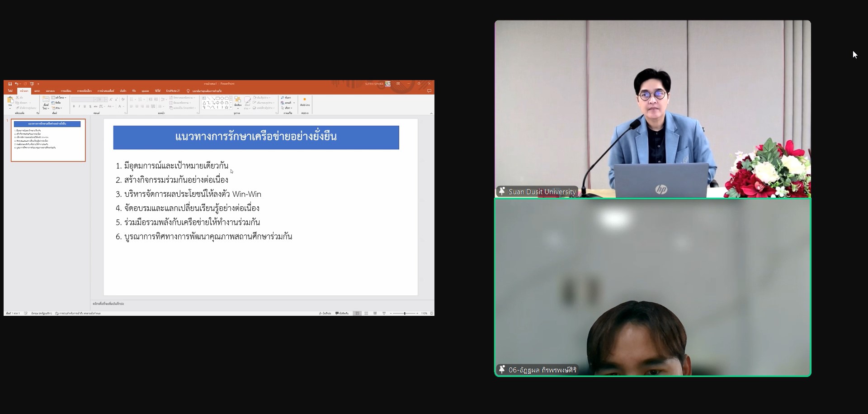
Task: Collapse the ribbon with the chevron
Action: click(x=431, y=113)
